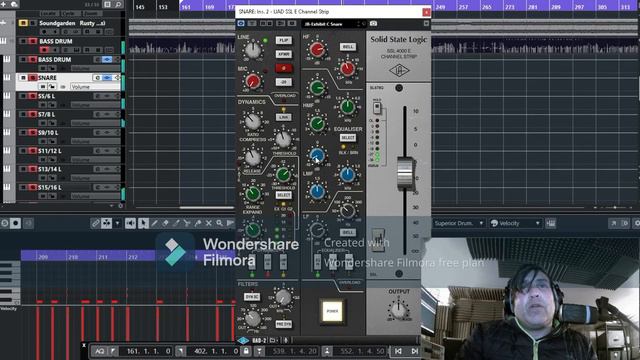
Task: Click the left locator icon beside 161.1.1.0
Action: pyautogui.click(x=113, y=351)
